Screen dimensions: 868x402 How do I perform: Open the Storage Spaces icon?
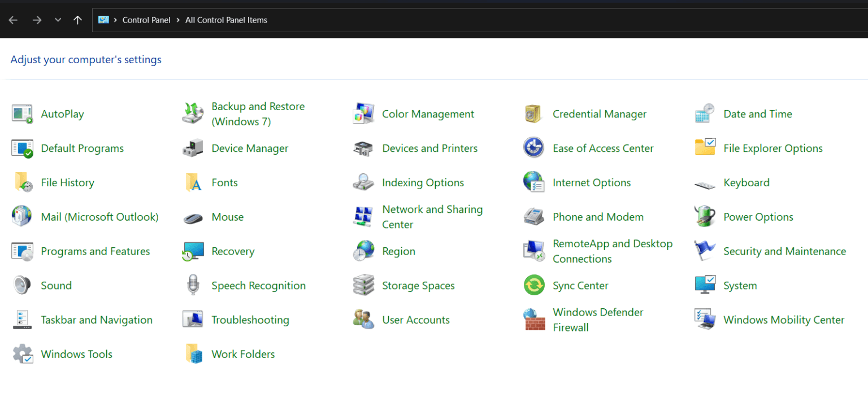click(x=364, y=286)
